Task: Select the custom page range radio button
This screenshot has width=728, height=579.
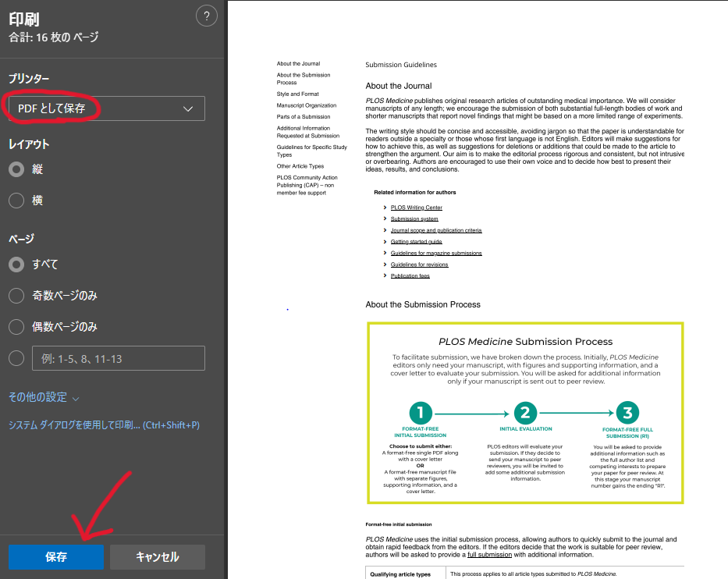Action: coord(16,358)
